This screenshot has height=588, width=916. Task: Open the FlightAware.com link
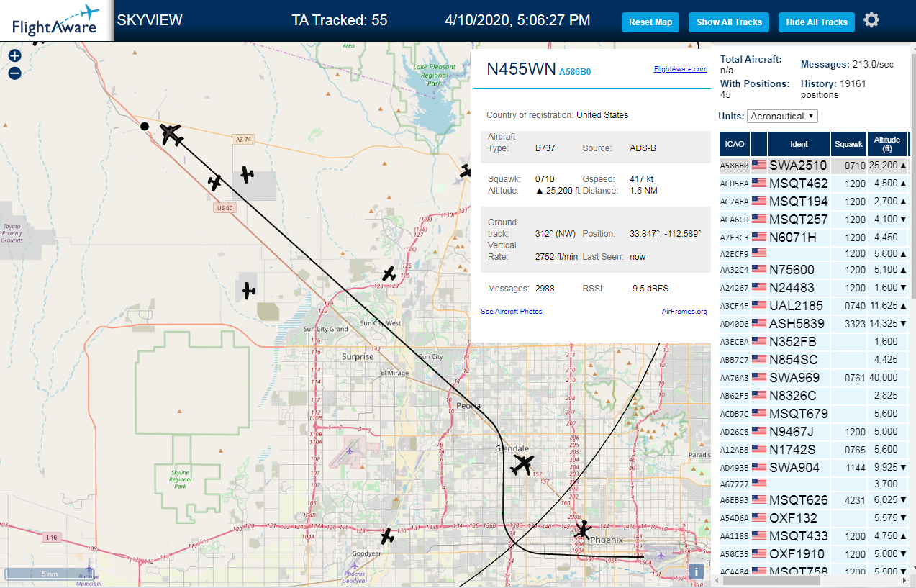pos(680,69)
